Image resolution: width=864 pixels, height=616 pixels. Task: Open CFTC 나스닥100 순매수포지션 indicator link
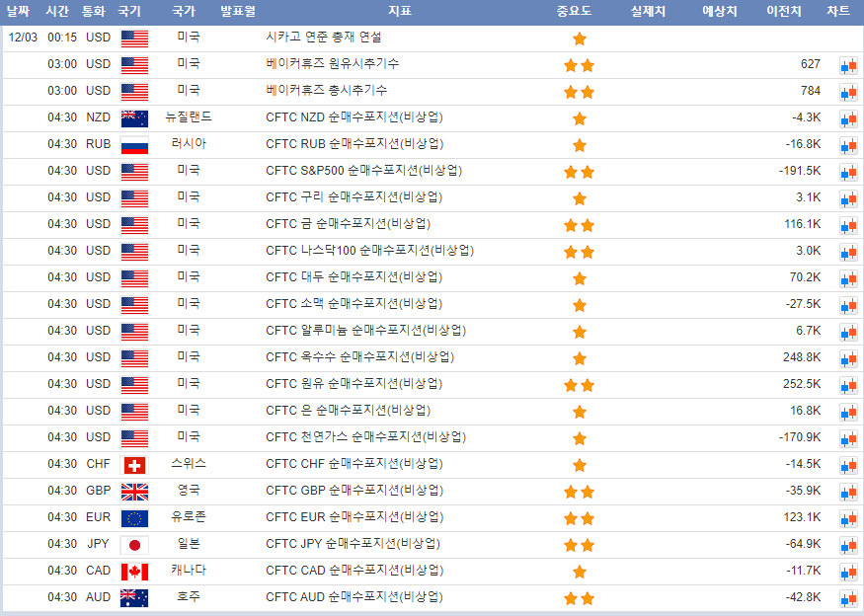click(361, 251)
